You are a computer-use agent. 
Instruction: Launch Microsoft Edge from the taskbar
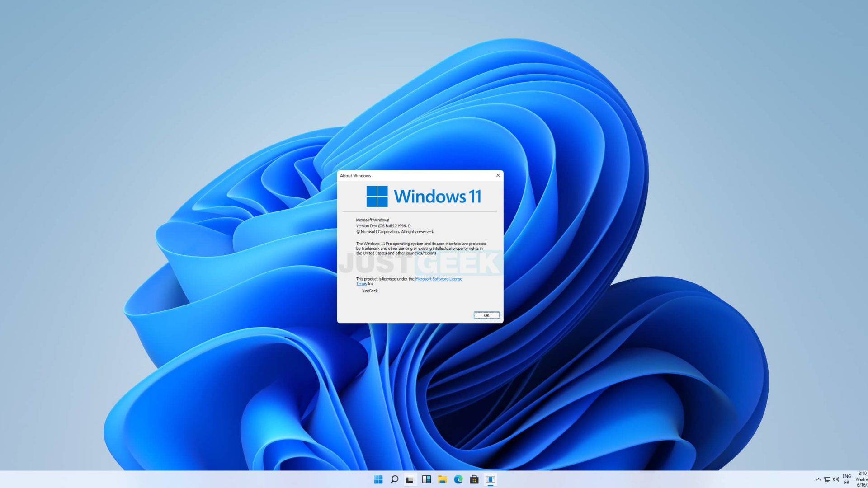(458, 479)
